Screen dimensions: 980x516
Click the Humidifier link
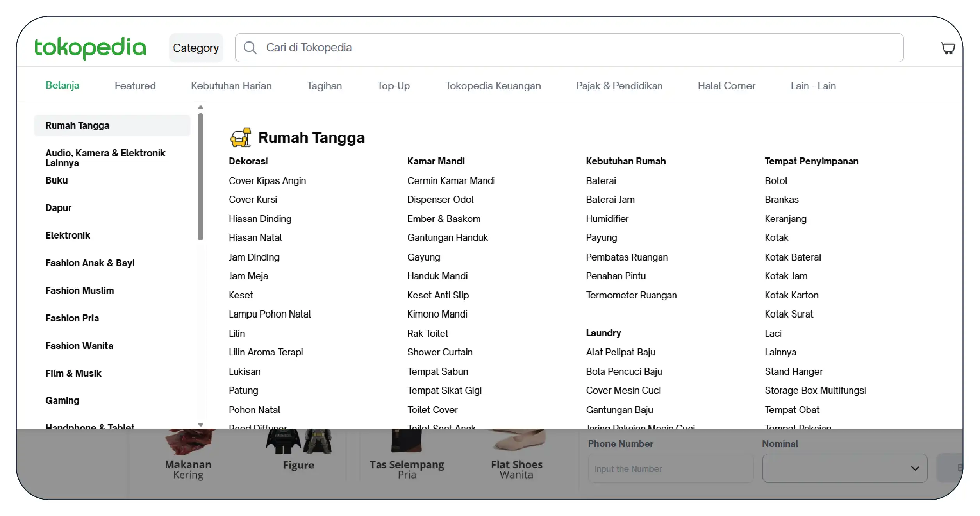pyautogui.click(x=607, y=219)
